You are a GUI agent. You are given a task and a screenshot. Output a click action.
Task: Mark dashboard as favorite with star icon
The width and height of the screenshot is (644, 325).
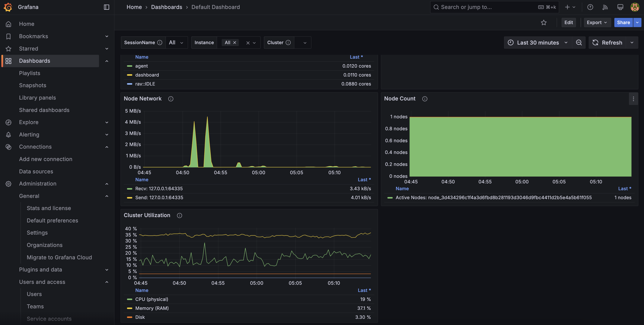(x=543, y=22)
